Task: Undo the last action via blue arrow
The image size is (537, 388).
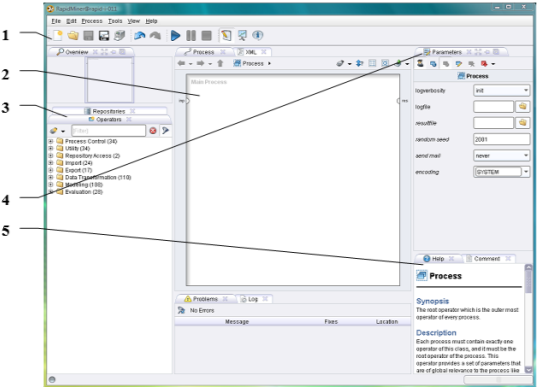Action: point(139,35)
